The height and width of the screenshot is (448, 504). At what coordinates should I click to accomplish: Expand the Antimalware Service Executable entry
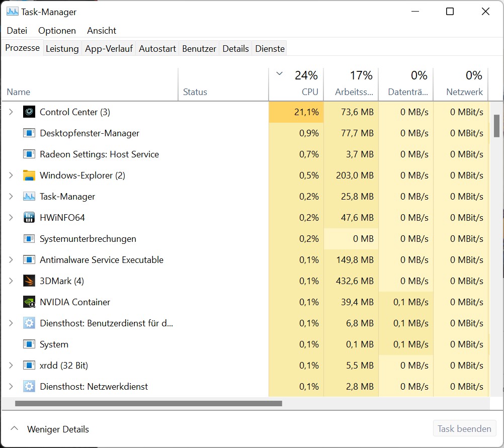coord(11,260)
